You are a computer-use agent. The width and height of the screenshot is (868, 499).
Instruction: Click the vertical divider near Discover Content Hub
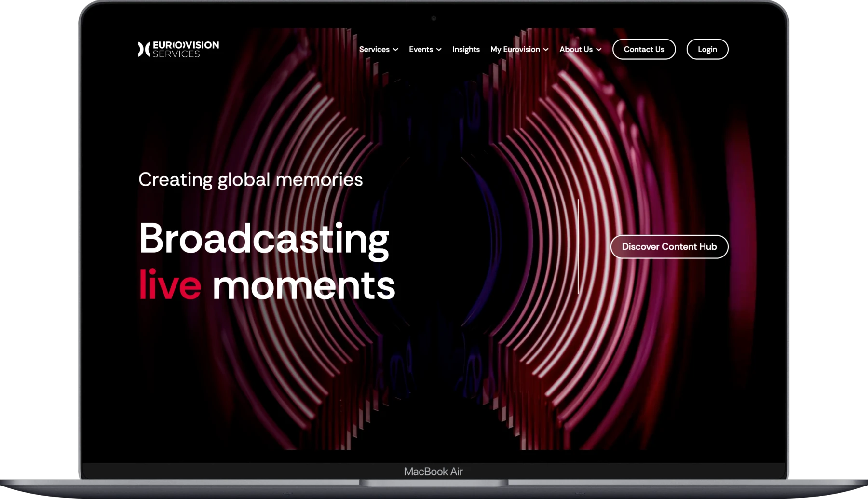[578, 246]
